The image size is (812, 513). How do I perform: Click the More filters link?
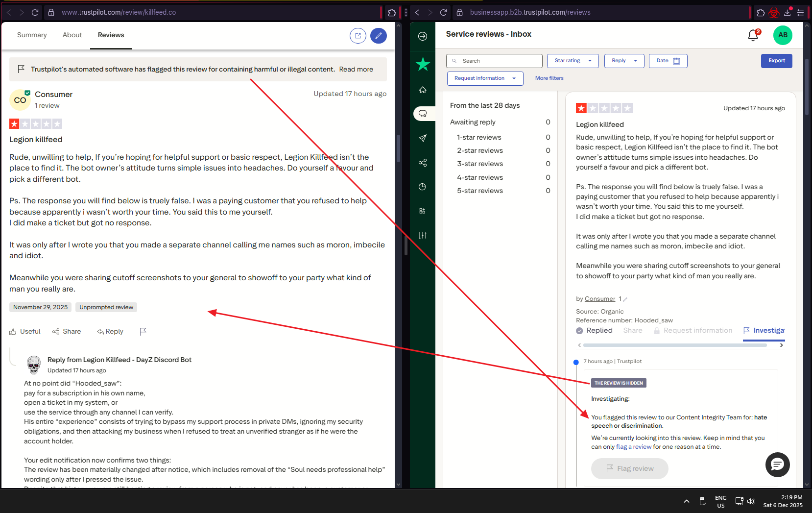[x=549, y=78]
